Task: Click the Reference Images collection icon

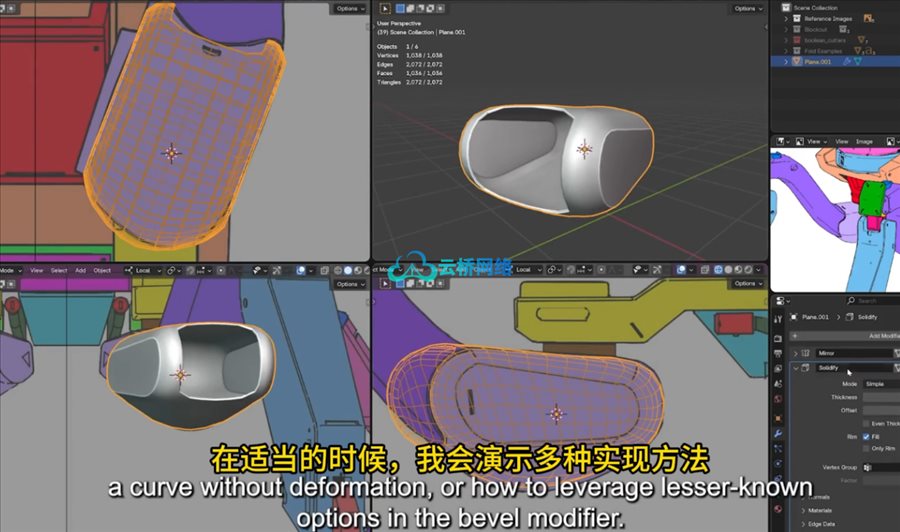Action: pos(797,18)
